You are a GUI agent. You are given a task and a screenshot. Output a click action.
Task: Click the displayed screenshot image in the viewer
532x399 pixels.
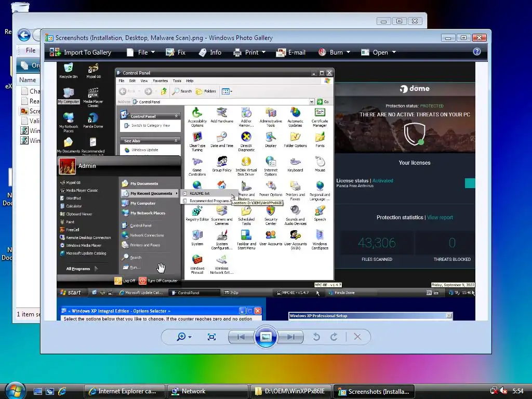point(265,191)
